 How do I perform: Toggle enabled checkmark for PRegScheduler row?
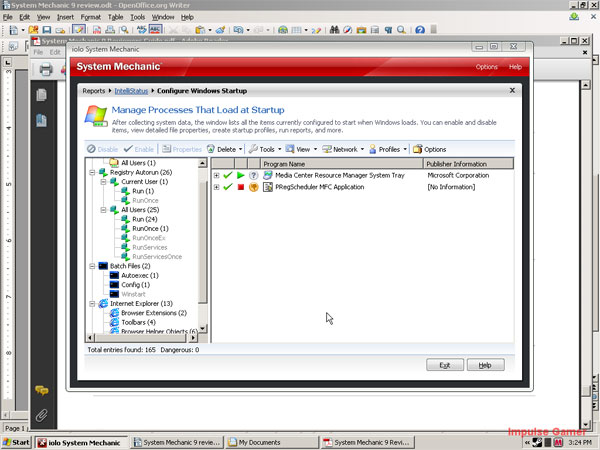[x=228, y=187]
